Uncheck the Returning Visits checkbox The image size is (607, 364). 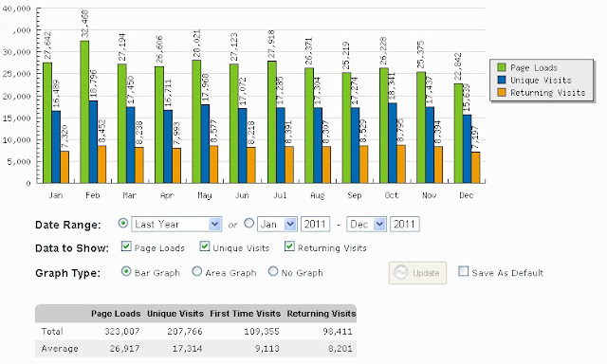coord(289,246)
